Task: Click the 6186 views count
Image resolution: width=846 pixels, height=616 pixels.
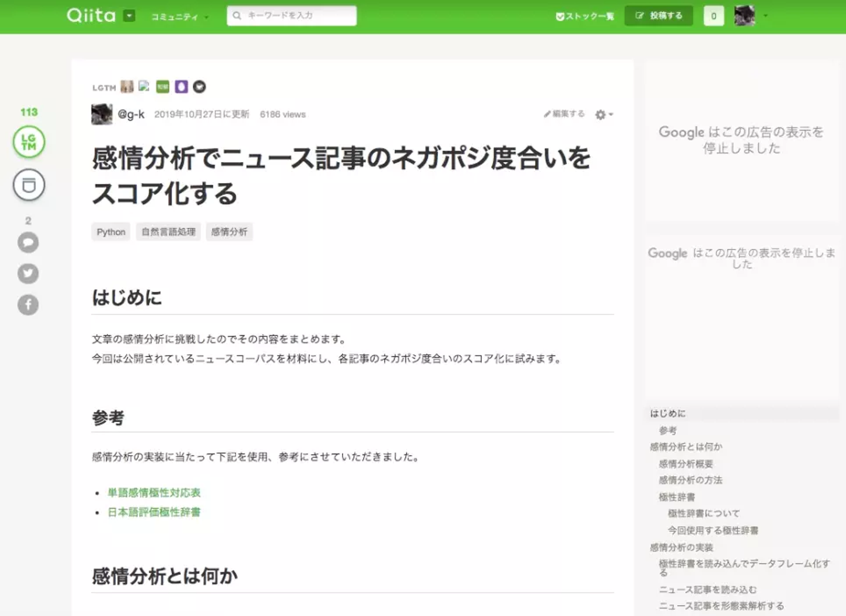Action: (x=283, y=115)
